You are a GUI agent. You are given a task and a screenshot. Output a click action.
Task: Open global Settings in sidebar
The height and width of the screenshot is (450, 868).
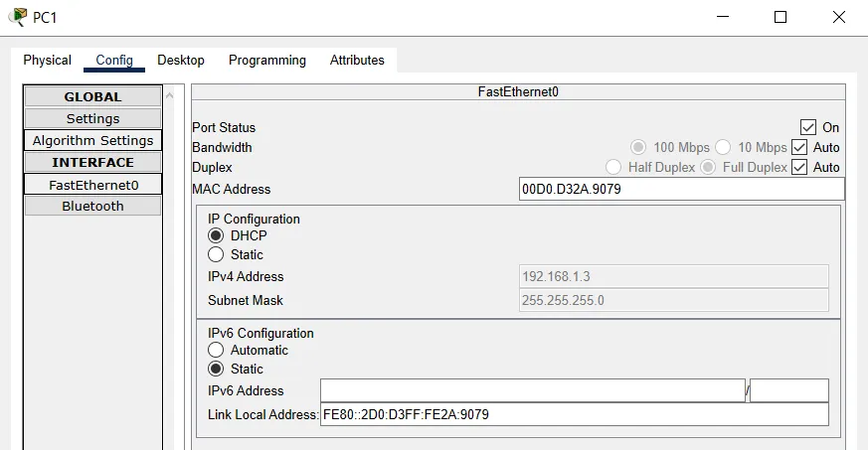pyautogui.click(x=92, y=118)
